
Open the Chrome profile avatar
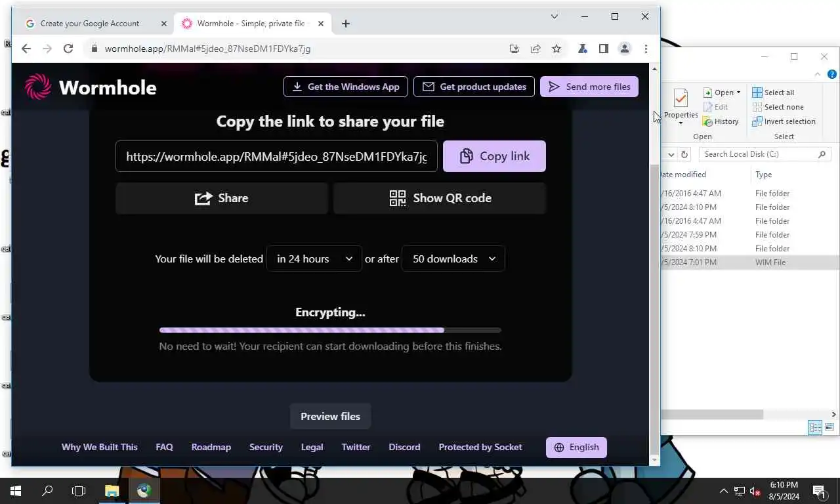625,49
